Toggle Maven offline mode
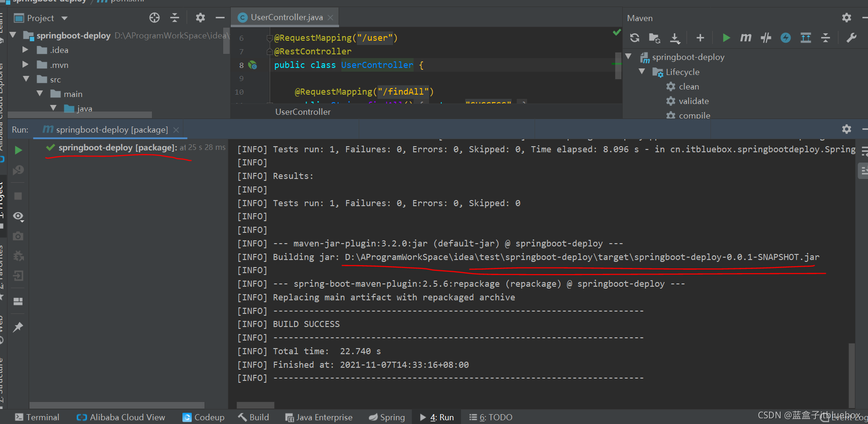 coord(766,38)
